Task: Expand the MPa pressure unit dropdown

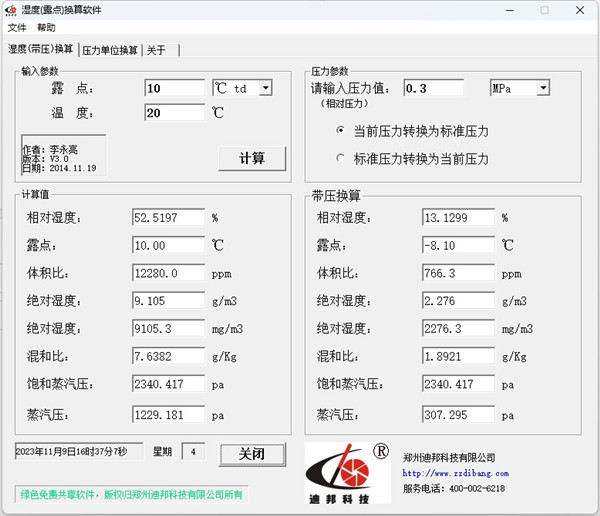Action: 543,88
